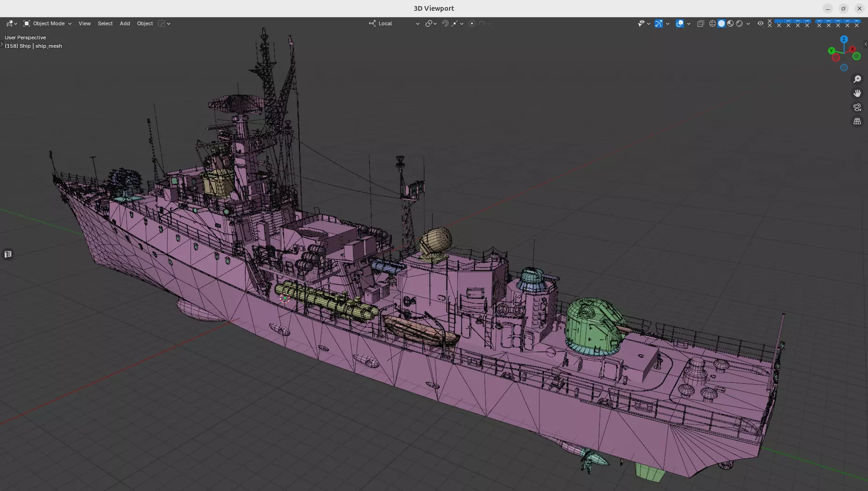This screenshot has height=491, width=868.
Task: Open the Object menu
Action: point(145,23)
